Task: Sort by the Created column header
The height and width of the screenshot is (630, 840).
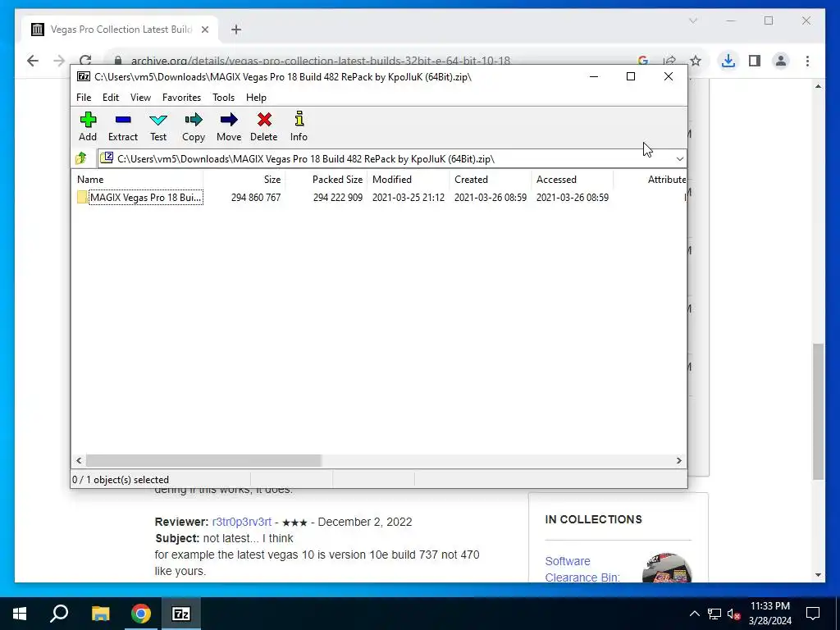Action: [x=491, y=180]
